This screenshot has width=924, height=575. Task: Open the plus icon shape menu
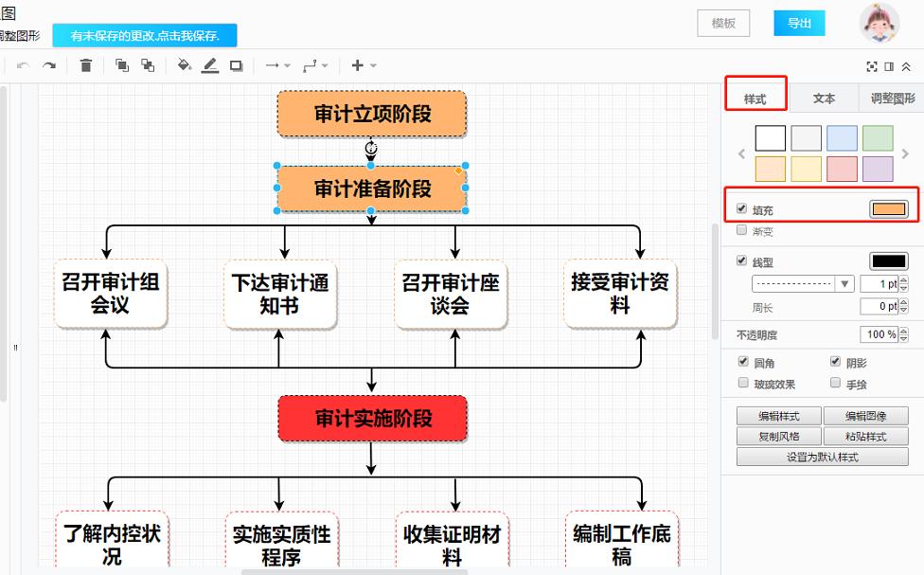click(360, 64)
